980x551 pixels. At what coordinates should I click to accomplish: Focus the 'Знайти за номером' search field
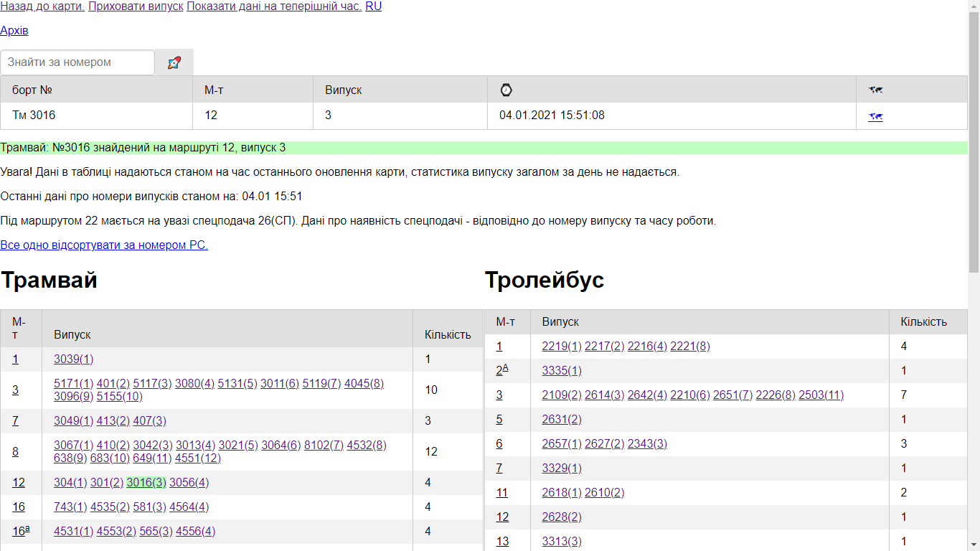pyautogui.click(x=77, y=62)
